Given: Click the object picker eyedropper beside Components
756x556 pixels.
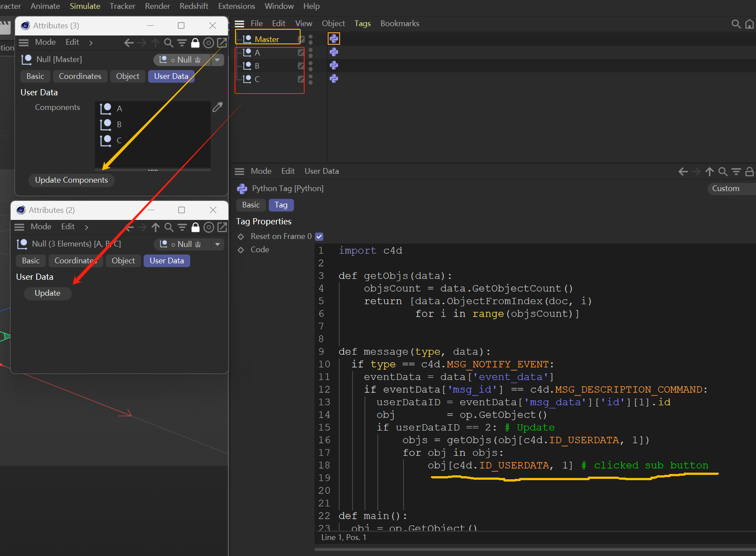Looking at the screenshot, I should pyautogui.click(x=217, y=107).
